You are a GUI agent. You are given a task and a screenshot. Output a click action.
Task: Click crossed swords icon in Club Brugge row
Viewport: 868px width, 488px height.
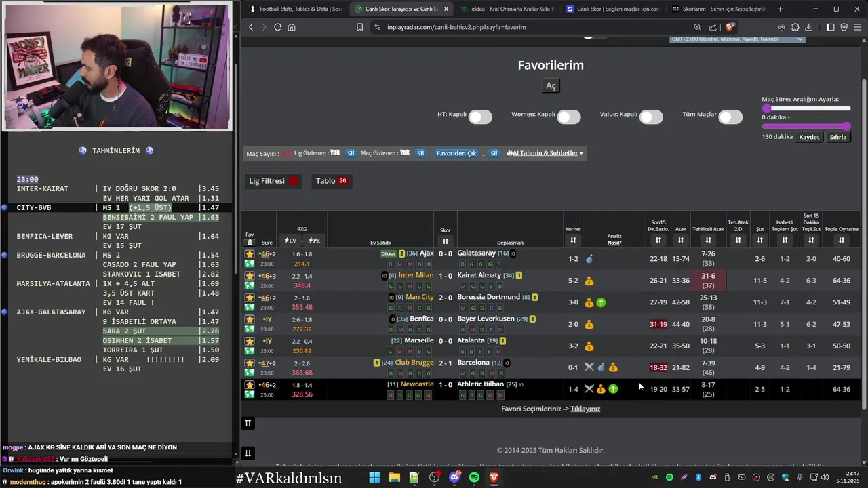[589, 367]
